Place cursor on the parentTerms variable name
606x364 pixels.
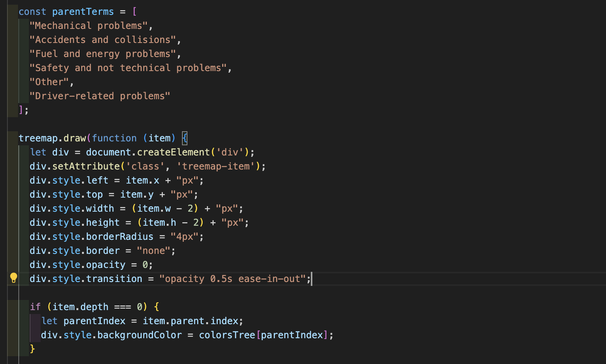(83, 12)
